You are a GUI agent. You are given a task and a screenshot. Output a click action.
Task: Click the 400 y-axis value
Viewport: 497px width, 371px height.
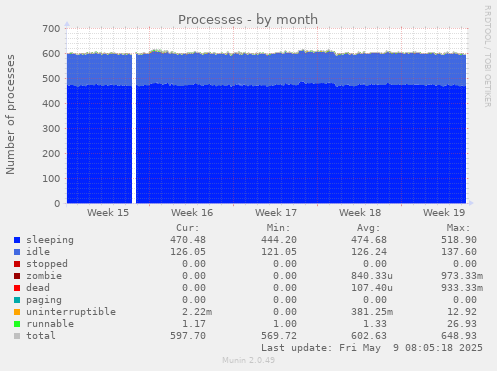[x=51, y=104]
